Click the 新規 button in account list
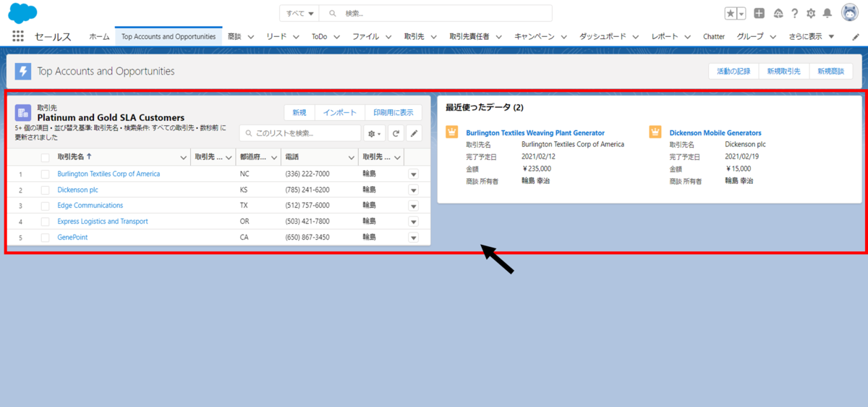This screenshot has width=868, height=407. [299, 112]
